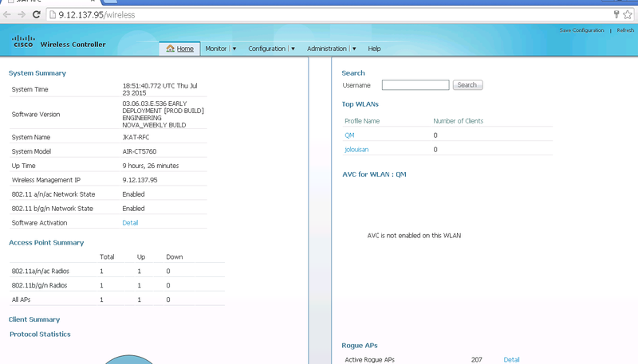Open the Monitor menu label

(x=216, y=49)
